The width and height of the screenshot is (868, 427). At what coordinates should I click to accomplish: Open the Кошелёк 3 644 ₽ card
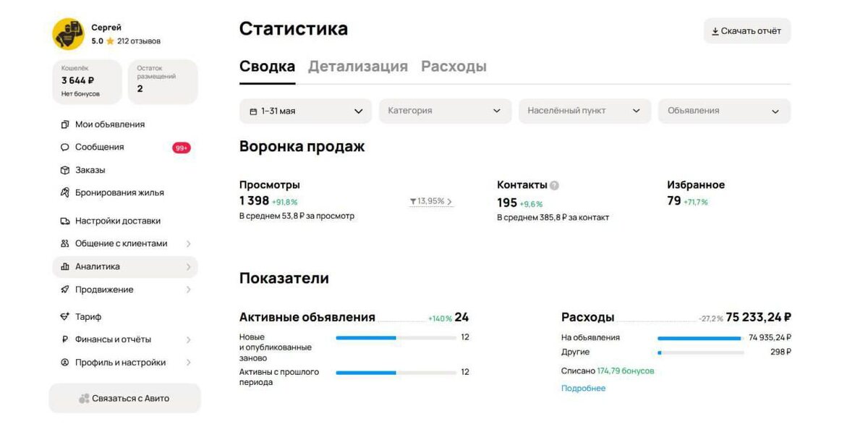(x=88, y=82)
